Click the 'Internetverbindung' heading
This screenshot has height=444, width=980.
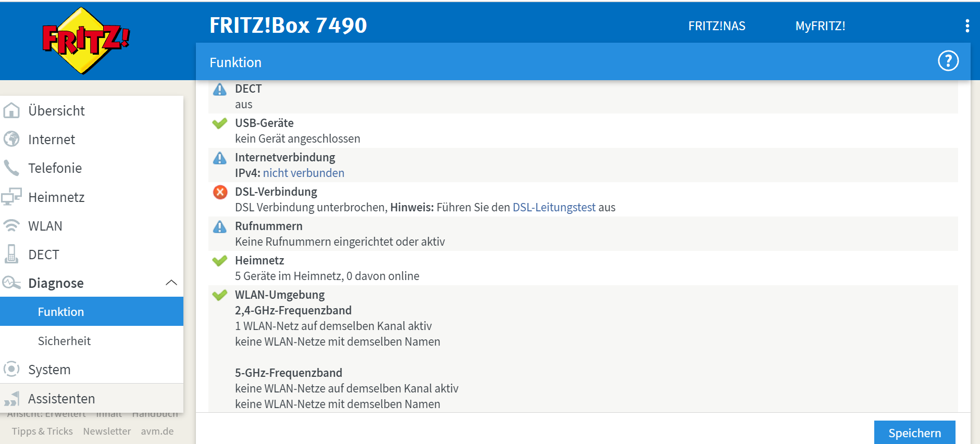[285, 157]
